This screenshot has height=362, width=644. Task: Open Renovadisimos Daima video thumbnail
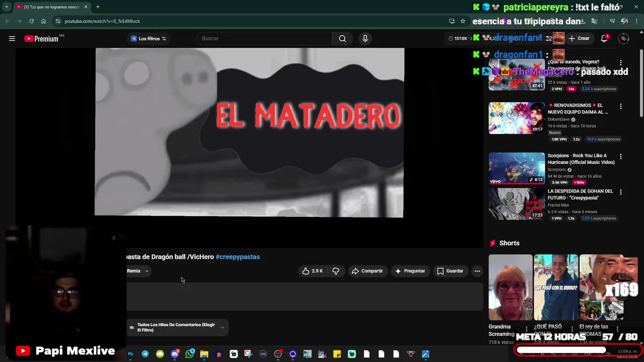click(x=516, y=118)
